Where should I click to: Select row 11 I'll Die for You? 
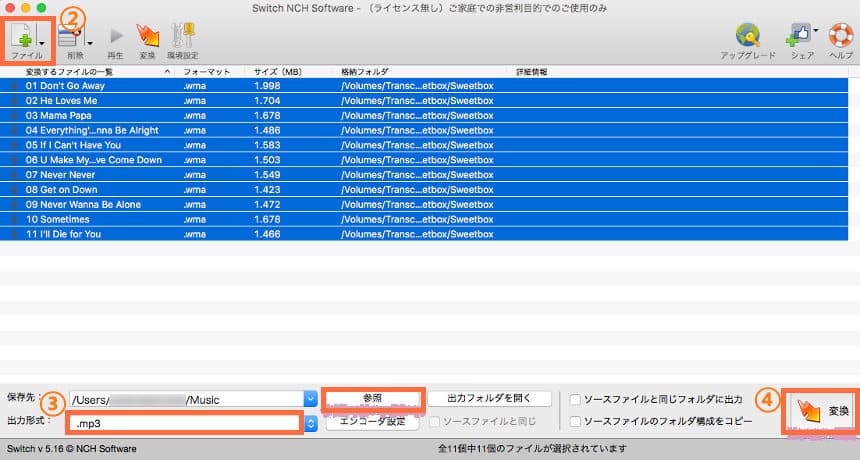[x=424, y=234]
